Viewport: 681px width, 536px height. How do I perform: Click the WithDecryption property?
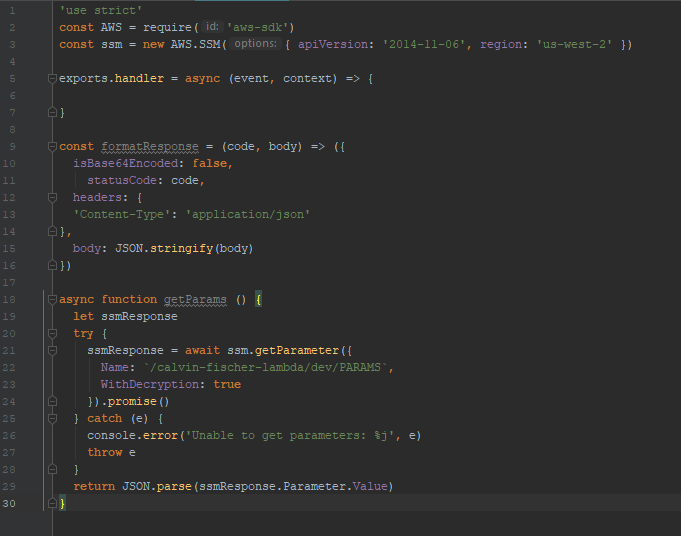click(x=150, y=384)
